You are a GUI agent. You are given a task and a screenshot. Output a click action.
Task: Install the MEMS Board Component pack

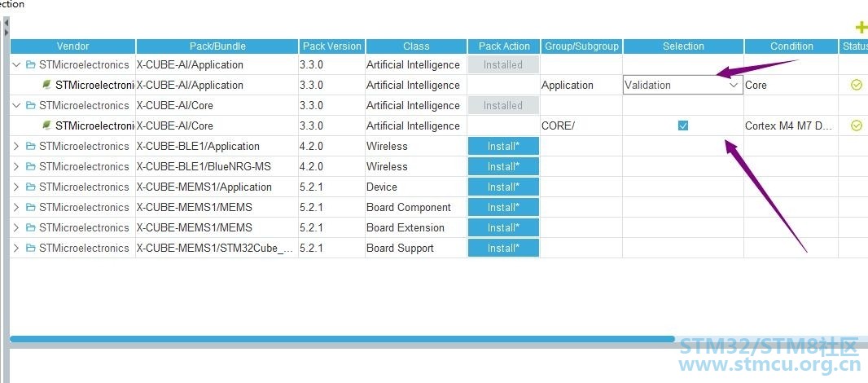coord(503,207)
